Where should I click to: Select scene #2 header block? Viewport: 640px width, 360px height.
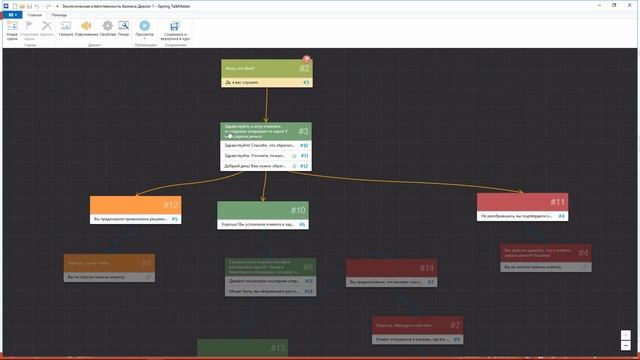pyautogui.click(x=267, y=68)
